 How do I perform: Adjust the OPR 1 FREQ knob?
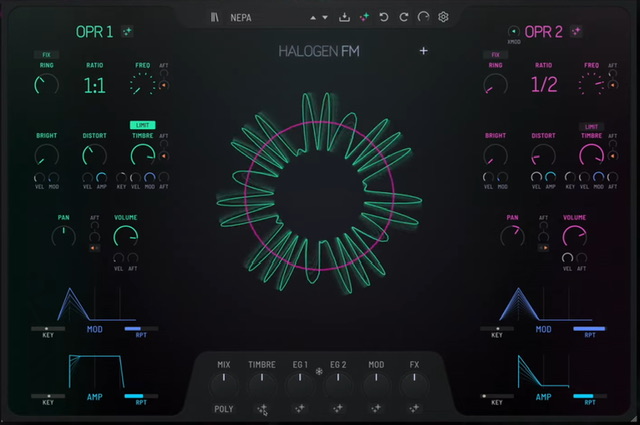point(142,85)
